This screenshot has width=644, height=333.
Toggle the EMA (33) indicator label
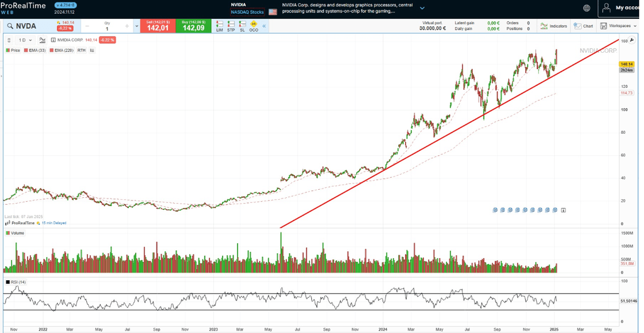click(35, 50)
